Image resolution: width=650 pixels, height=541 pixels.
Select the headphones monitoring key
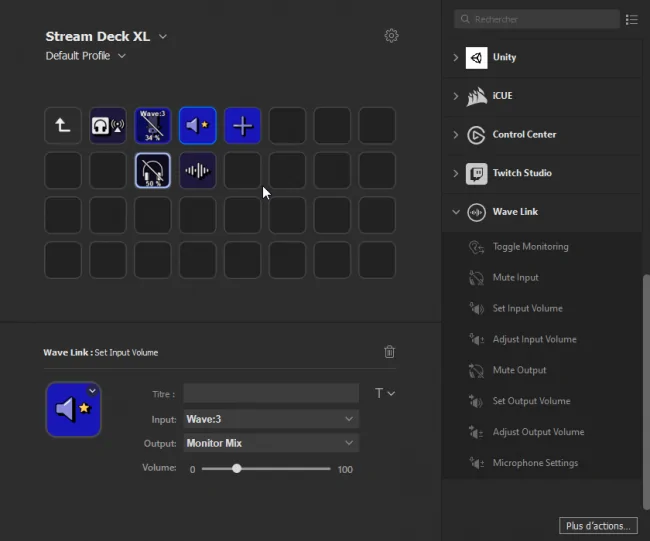tap(108, 125)
